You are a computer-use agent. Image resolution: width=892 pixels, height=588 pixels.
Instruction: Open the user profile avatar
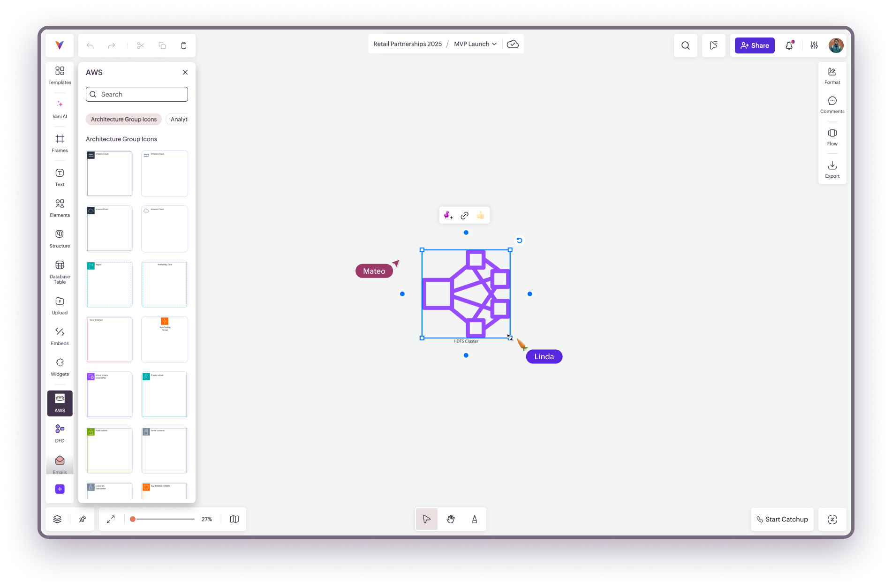[836, 45]
